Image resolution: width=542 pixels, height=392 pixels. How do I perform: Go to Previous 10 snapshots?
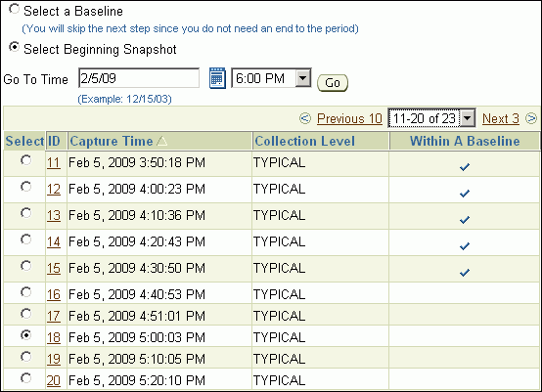coord(349,118)
